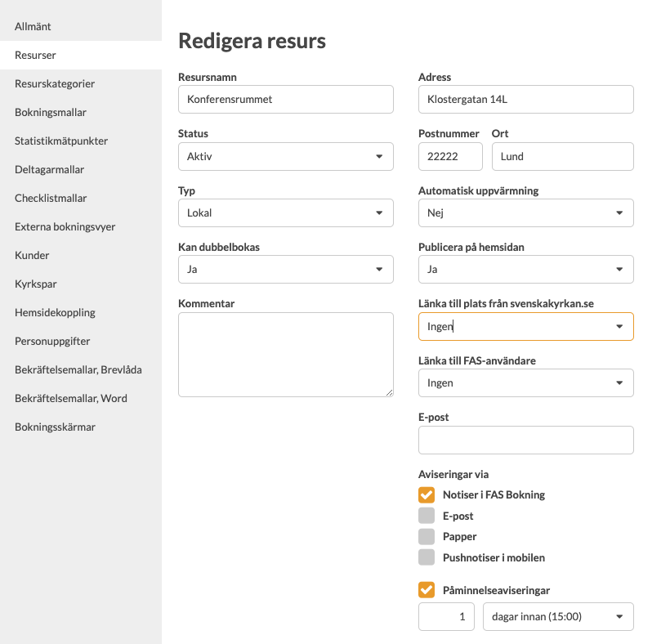Open the Typ dropdown showing Lokal
The width and height of the screenshot is (670, 644).
coord(286,212)
